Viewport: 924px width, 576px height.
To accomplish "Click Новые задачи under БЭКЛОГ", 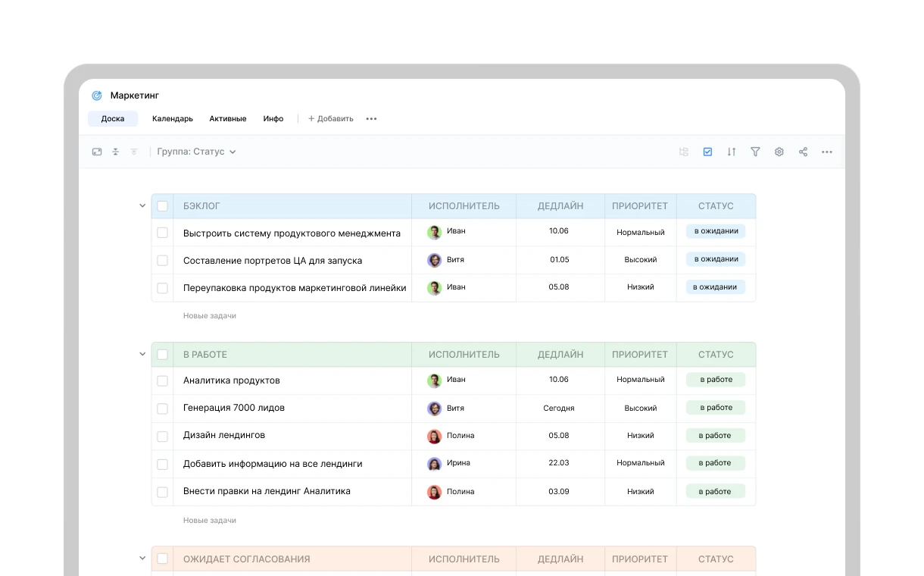I will [x=210, y=315].
